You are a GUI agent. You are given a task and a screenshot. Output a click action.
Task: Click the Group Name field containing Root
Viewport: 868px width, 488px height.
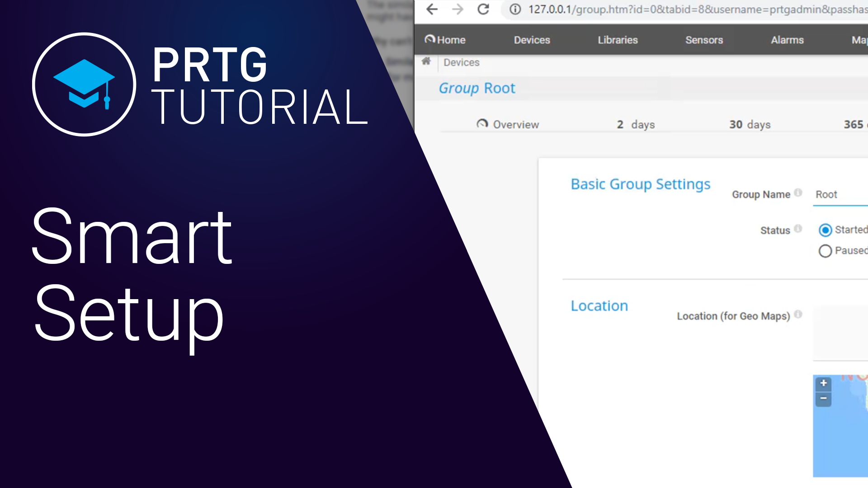[x=840, y=195]
